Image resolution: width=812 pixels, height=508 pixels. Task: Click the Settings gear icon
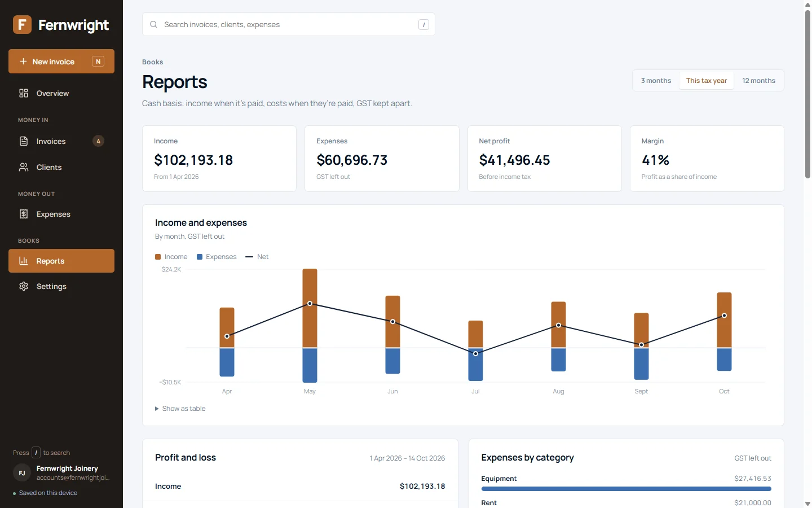pos(24,286)
